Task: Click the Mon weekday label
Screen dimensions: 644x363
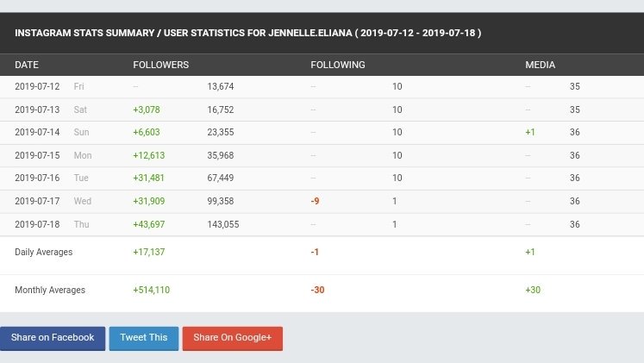Action: (83, 155)
